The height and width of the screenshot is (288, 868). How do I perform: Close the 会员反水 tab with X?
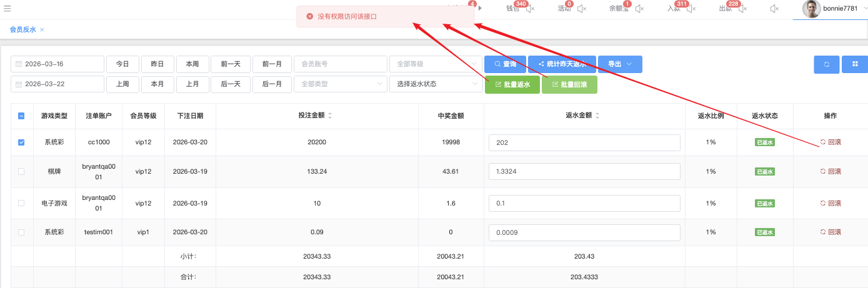pyautogui.click(x=42, y=30)
